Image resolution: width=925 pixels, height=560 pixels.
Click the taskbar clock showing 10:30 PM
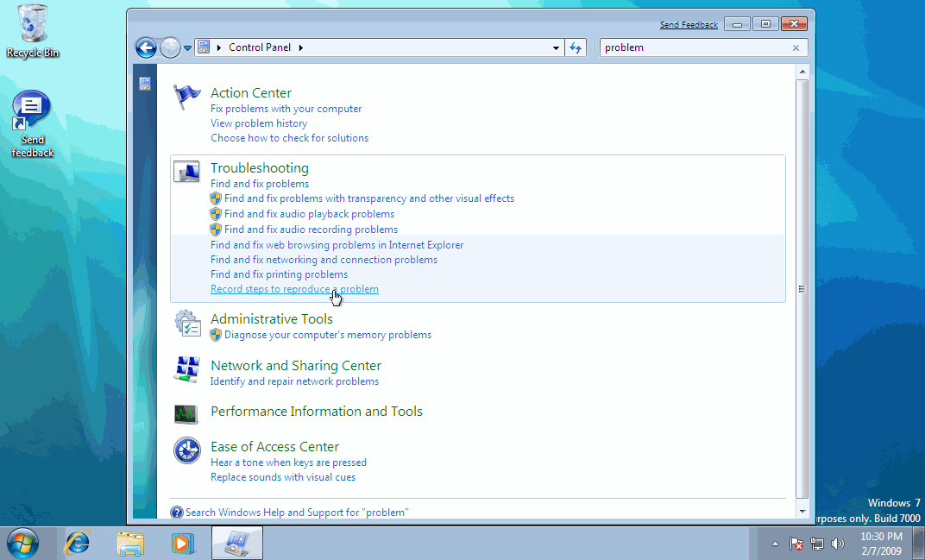(881, 544)
